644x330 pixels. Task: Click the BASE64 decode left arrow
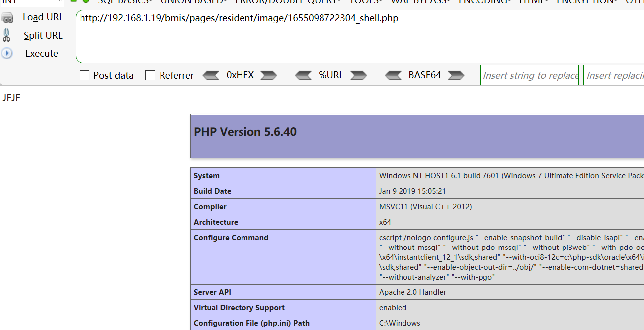click(x=393, y=75)
